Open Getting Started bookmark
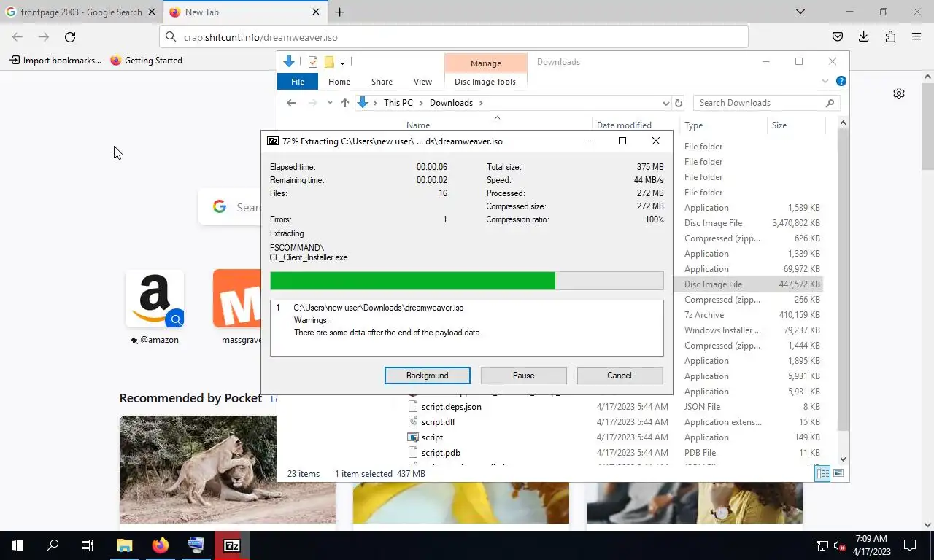Screen dimensions: 934x560 coord(146,61)
